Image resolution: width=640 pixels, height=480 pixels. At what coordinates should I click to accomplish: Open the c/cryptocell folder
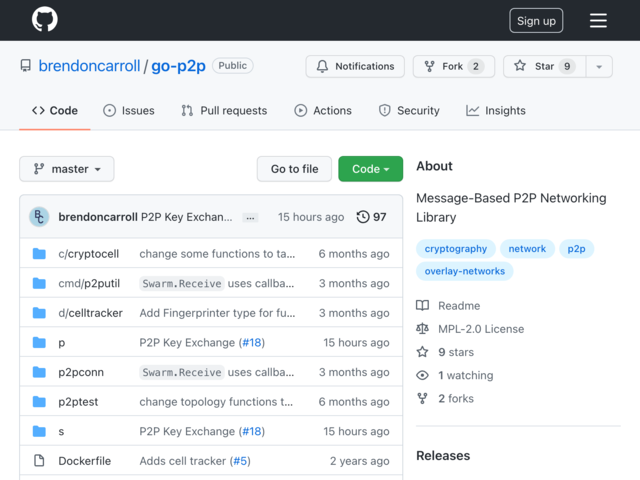(89, 253)
